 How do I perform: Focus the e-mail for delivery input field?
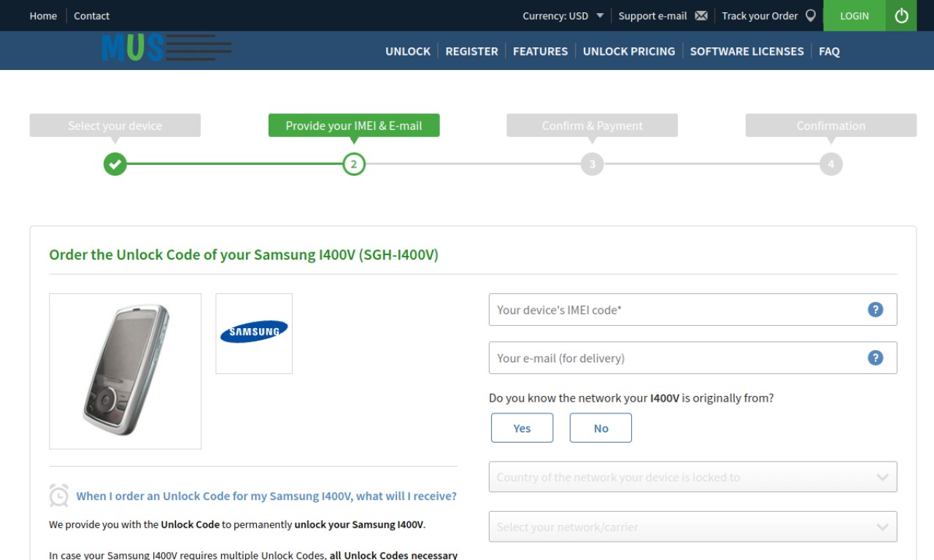[x=693, y=357]
